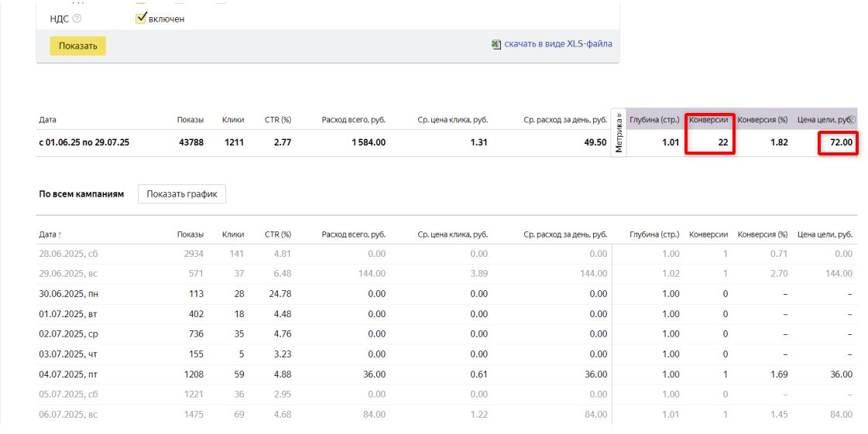Image resolution: width=868 pixels, height=434 pixels.
Task: Click Расход всего header in daily table
Action: coord(353,234)
